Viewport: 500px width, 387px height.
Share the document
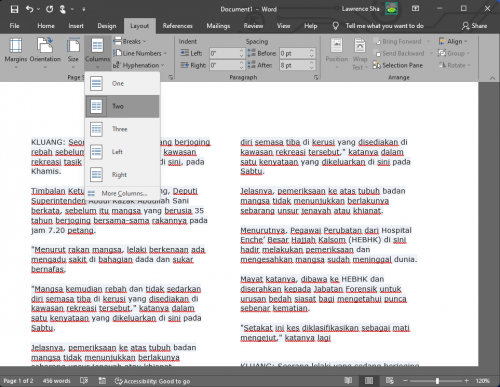pyautogui.click(x=475, y=26)
